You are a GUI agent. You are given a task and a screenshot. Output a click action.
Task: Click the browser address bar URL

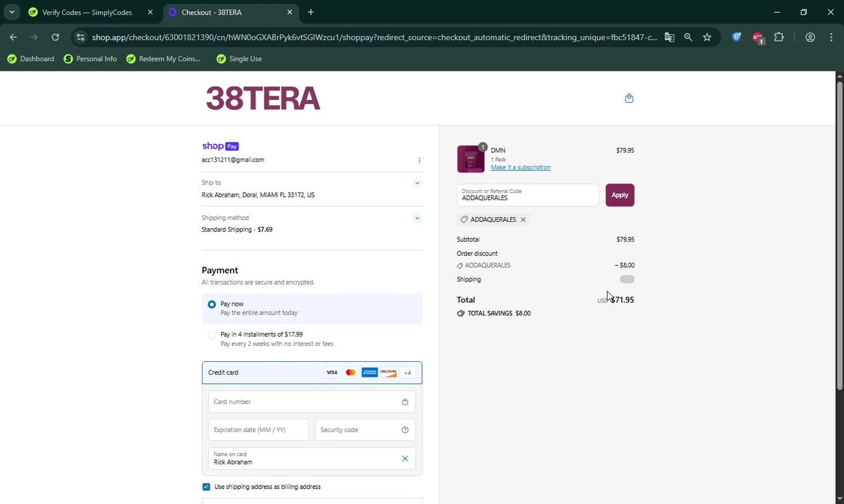pos(374,37)
